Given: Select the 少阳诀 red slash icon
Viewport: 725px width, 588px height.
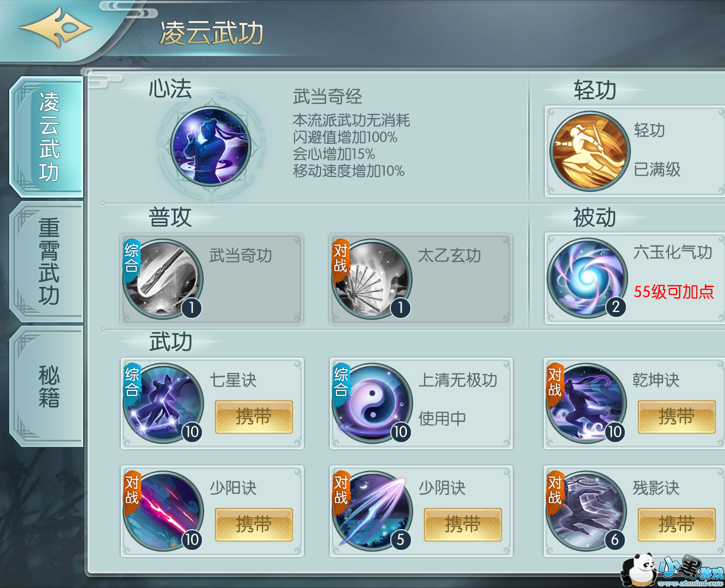Looking at the screenshot, I should (x=163, y=511).
